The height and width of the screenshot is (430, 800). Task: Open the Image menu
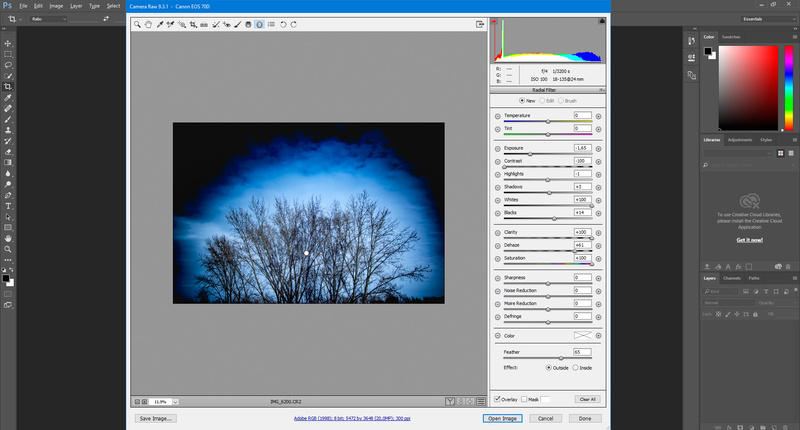57,5
